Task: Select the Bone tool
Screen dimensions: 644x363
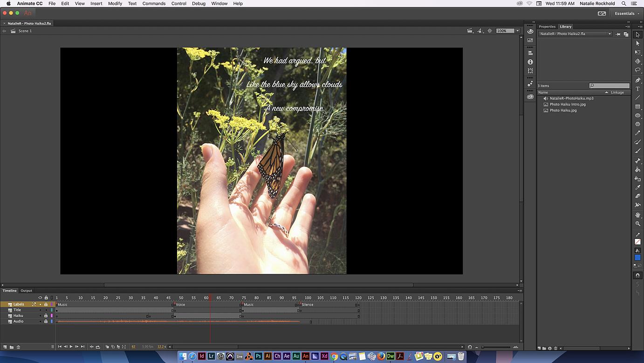Action: click(637, 161)
